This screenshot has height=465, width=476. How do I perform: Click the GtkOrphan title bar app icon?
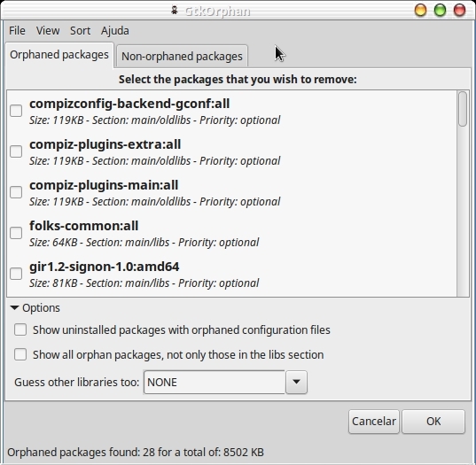click(174, 11)
